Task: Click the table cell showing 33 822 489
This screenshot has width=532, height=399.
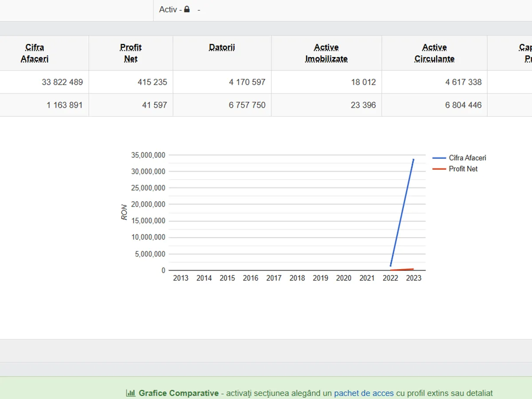Action: [x=62, y=82]
